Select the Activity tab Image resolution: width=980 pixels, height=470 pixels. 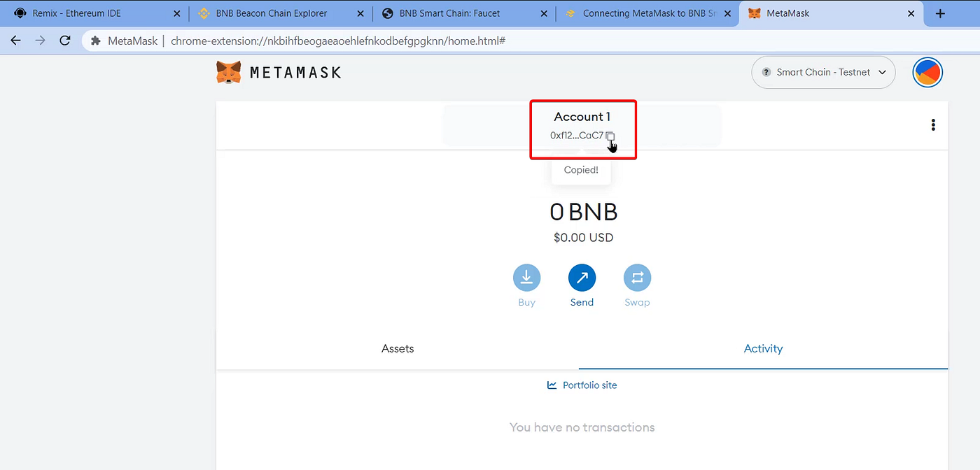coord(763,348)
